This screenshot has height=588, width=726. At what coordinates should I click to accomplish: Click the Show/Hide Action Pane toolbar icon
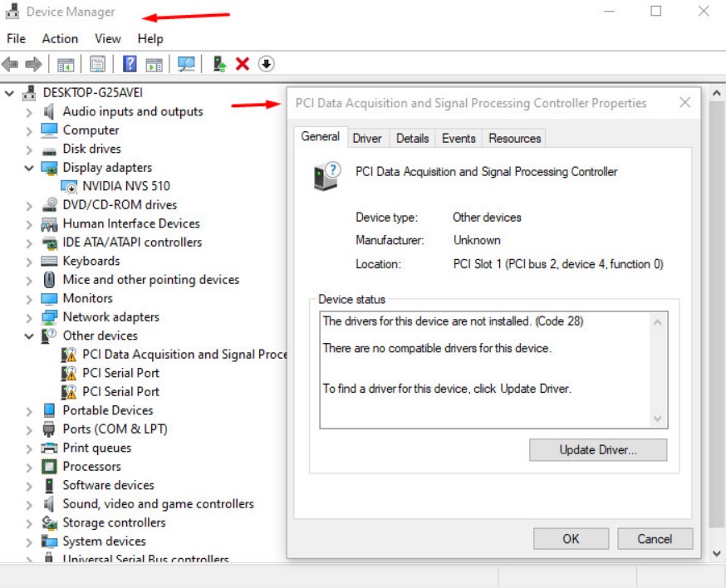point(154,64)
